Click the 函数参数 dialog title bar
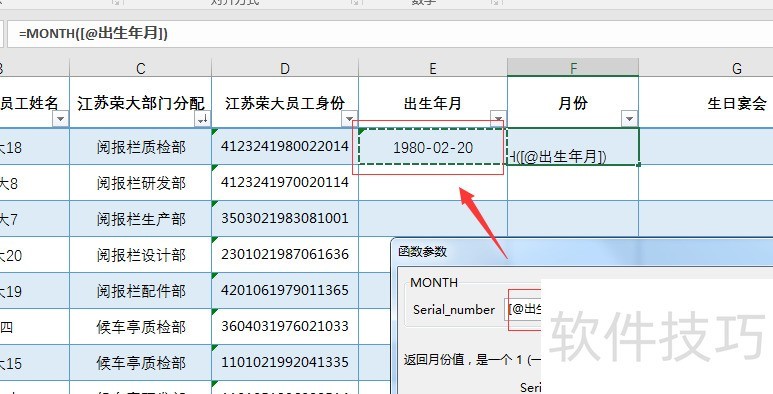This screenshot has height=394, width=773. (x=583, y=252)
